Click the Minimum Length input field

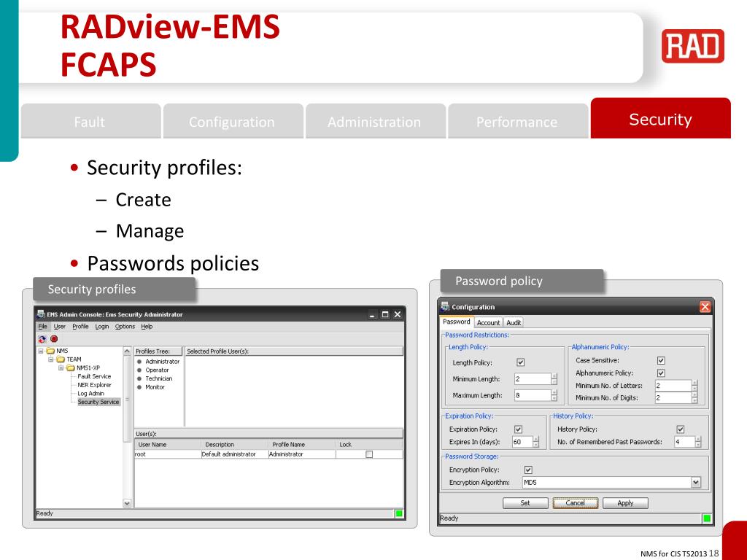[533, 379]
